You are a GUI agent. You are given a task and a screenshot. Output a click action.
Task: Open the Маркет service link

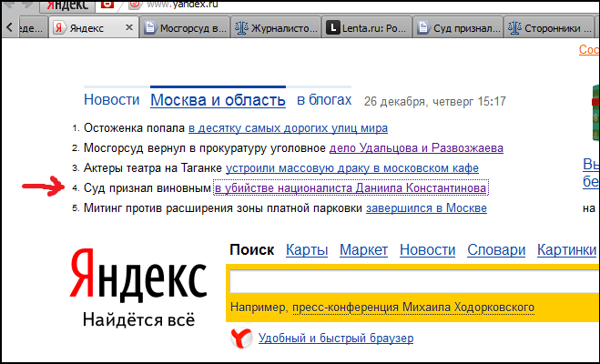coord(362,250)
